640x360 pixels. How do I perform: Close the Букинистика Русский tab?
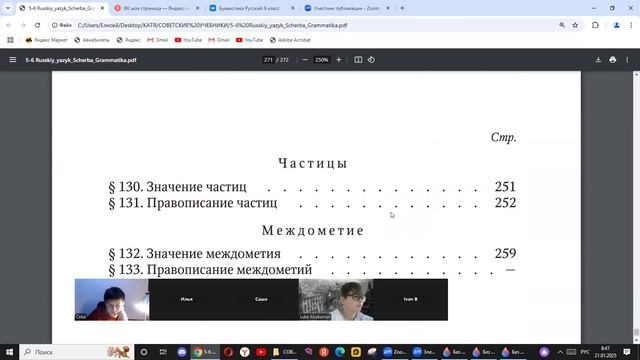tap(292, 8)
